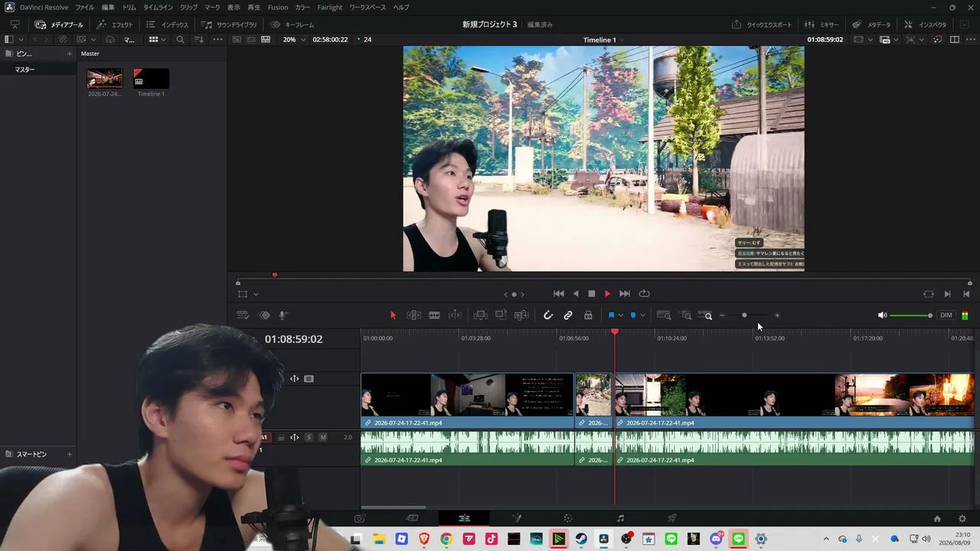The height and width of the screenshot is (551, 980).
Task: Click the viewer scrubber playhead marker
Action: click(275, 275)
